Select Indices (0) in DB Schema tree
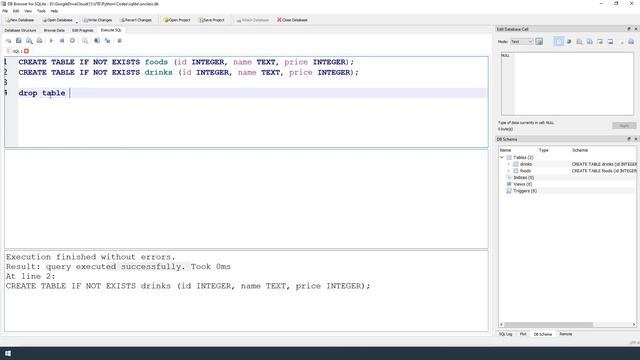The image size is (640, 360). tap(524, 178)
